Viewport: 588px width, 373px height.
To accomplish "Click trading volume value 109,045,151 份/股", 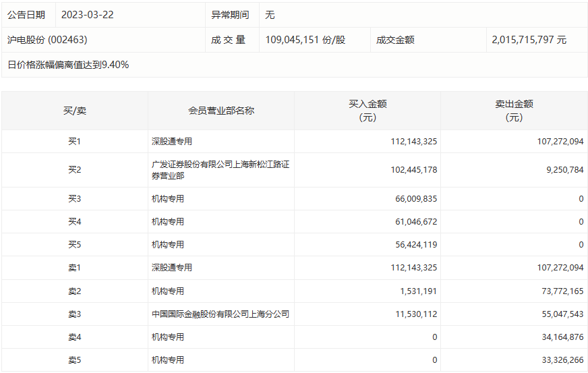I will pos(305,40).
